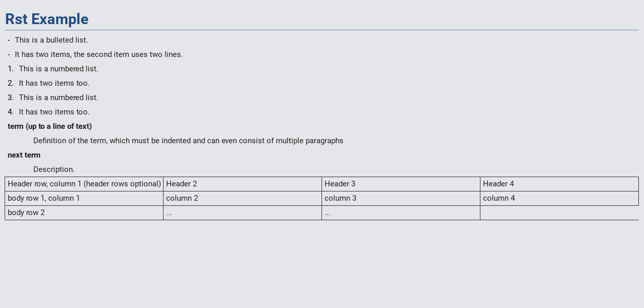This screenshot has height=308, width=644.
Task: Select numbered list item 4
Action: pos(54,112)
